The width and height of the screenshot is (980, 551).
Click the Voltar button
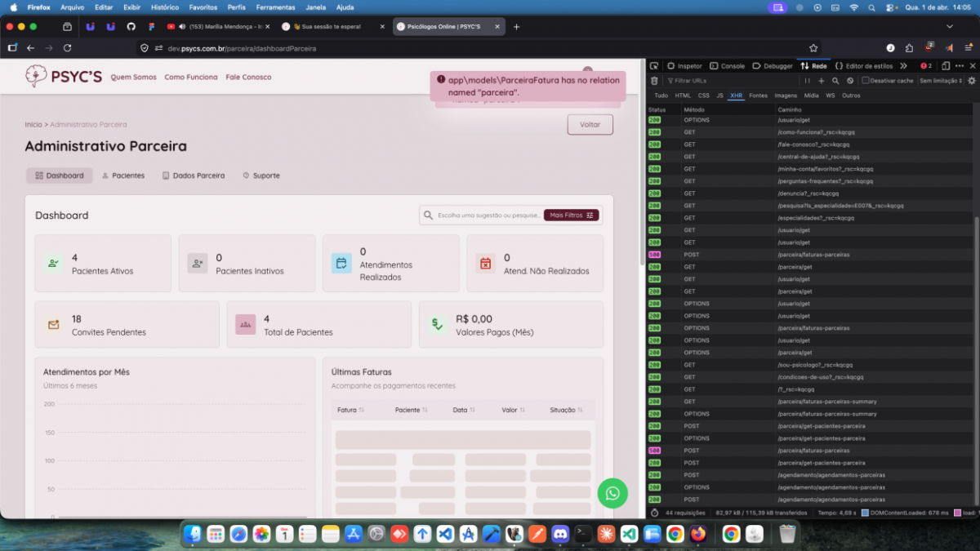pos(590,125)
